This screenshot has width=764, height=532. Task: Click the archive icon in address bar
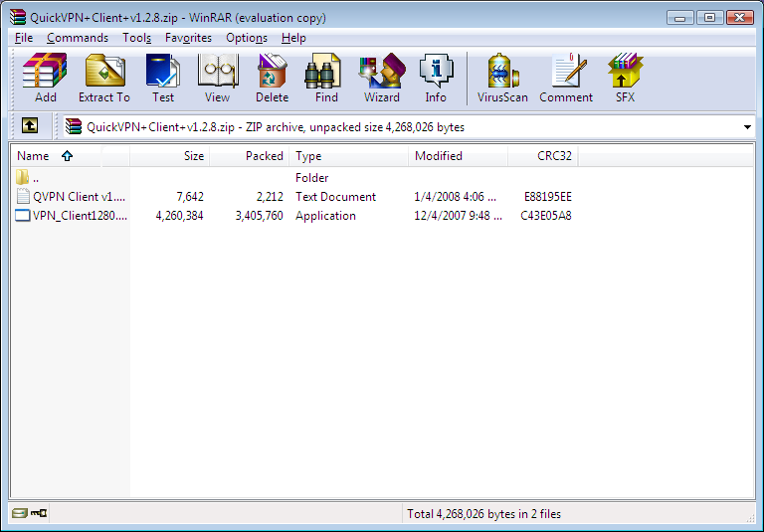pyautogui.click(x=74, y=126)
